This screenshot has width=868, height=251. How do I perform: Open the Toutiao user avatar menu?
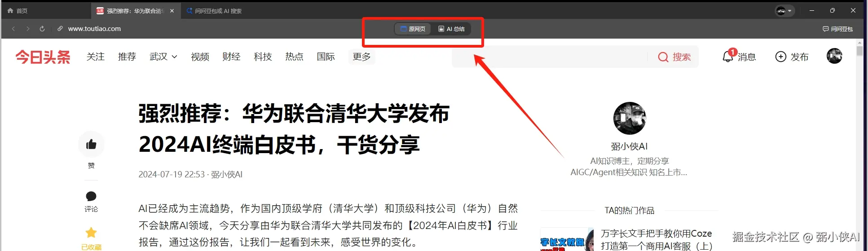tap(834, 56)
